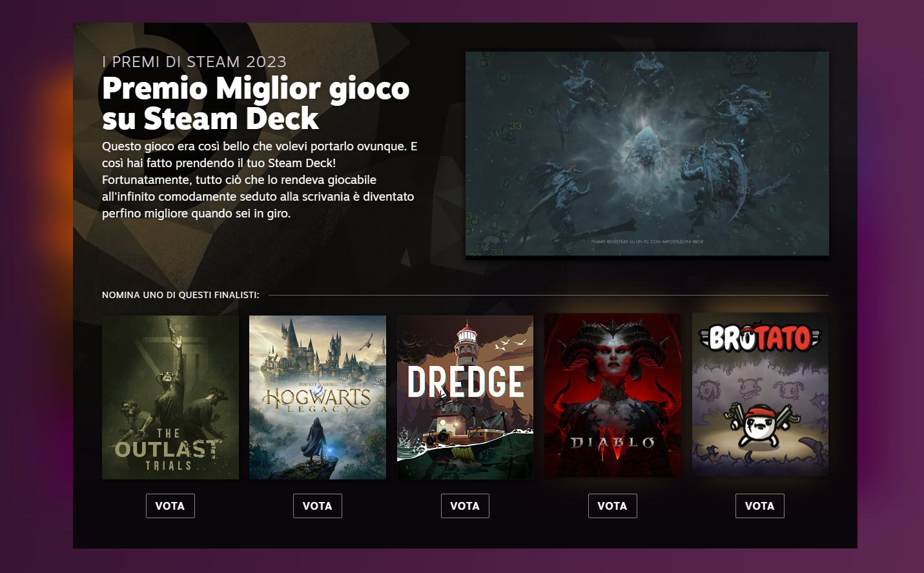The height and width of the screenshot is (573, 924).
Task: Cast vote for Diablo IV
Action: pyautogui.click(x=612, y=506)
